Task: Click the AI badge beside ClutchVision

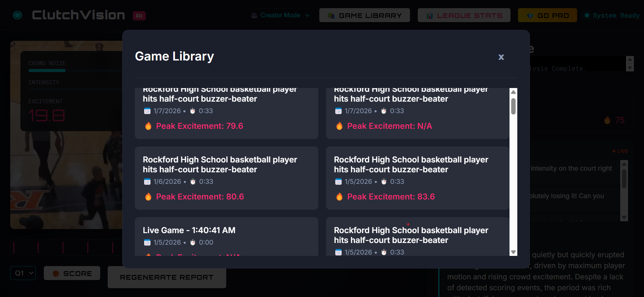Action: point(139,16)
